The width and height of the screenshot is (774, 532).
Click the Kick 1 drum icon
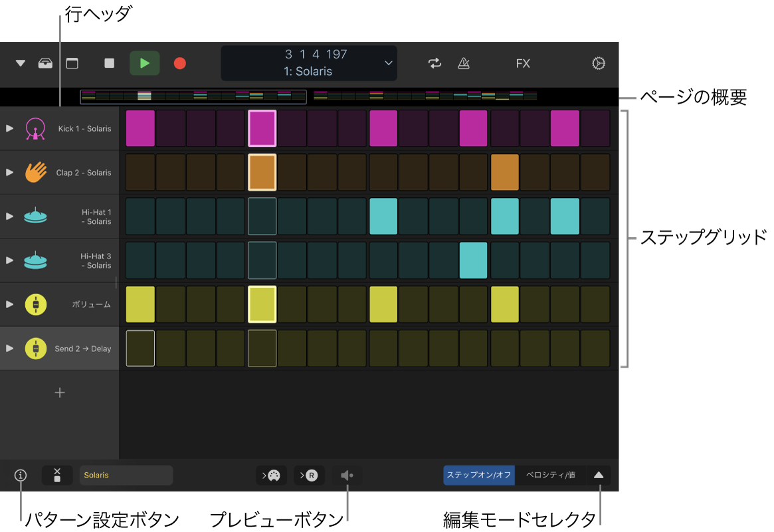(35, 128)
